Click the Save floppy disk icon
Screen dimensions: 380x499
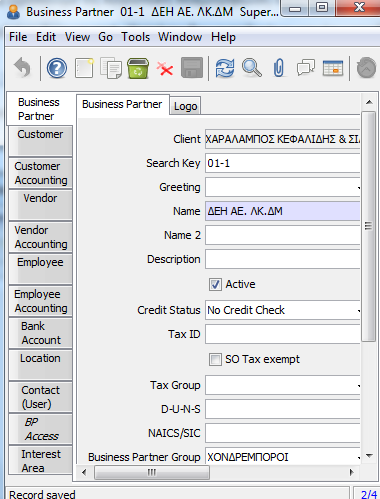pos(192,68)
